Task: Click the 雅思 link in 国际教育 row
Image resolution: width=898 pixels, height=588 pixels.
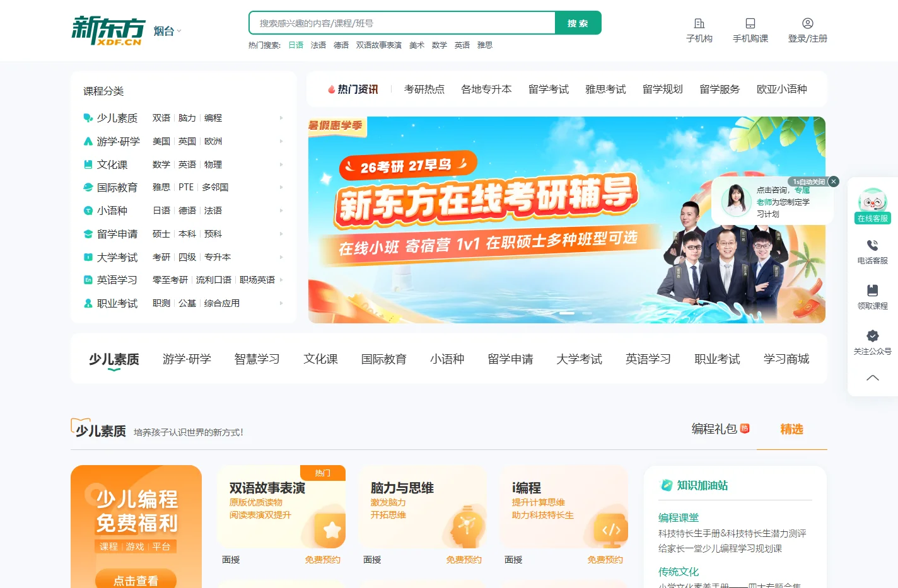Action: click(161, 187)
